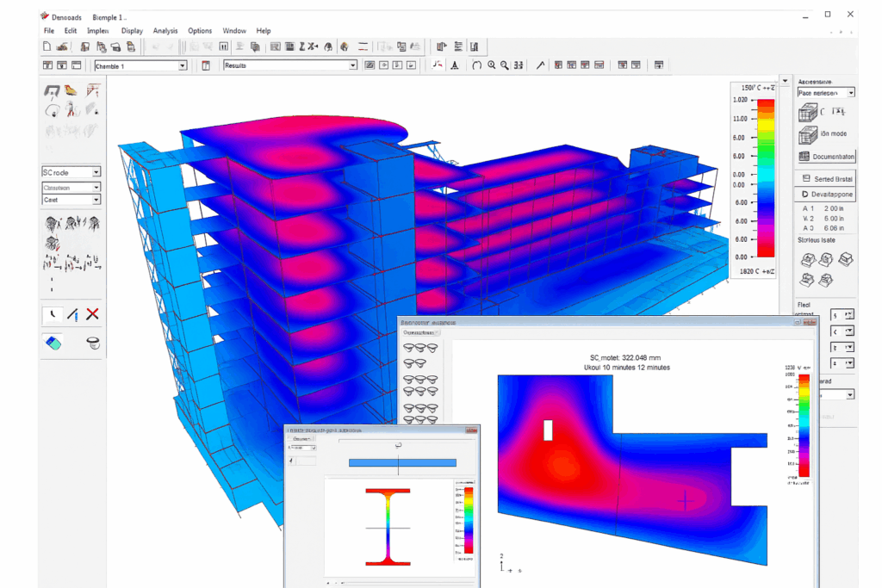Open the Analysis menu

coord(165,31)
